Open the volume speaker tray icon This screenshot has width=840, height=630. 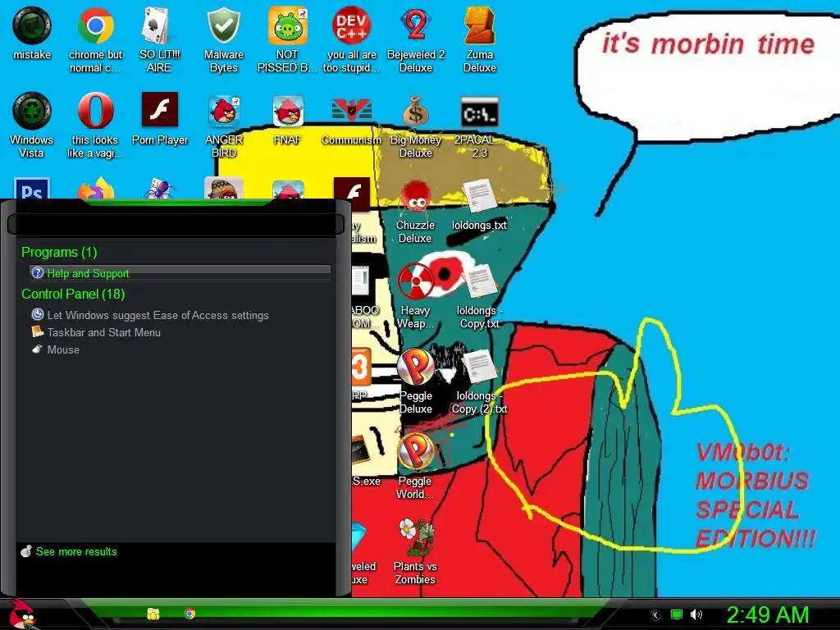[x=696, y=614]
